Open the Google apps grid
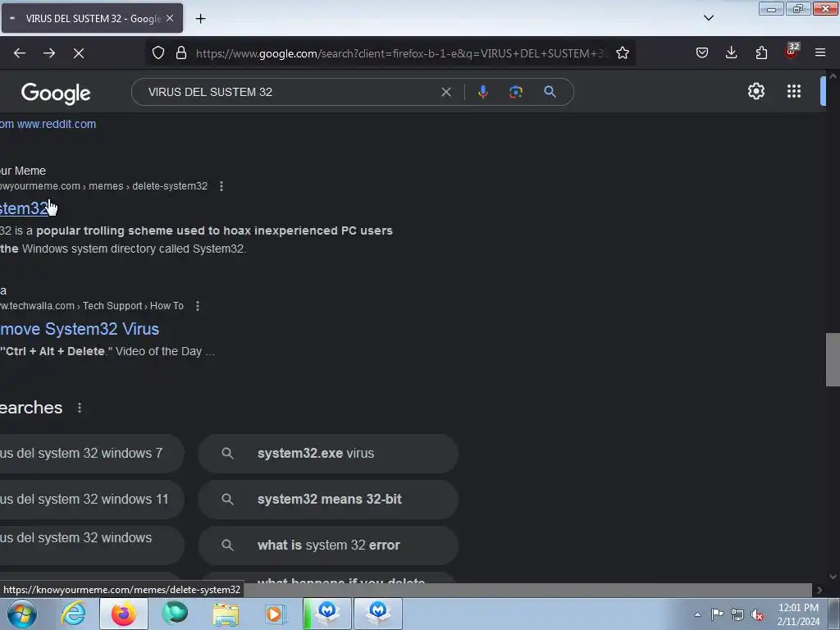This screenshot has height=630, width=840. click(x=794, y=91)
